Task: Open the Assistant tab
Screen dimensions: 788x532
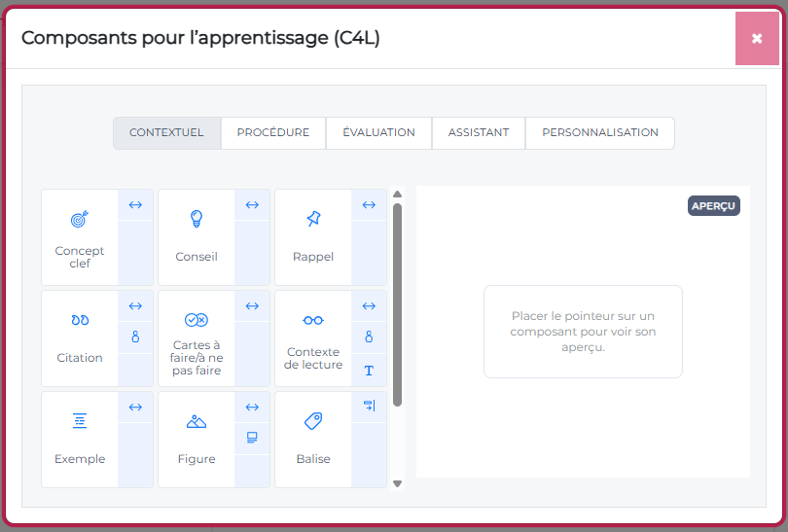Action: 479,132
